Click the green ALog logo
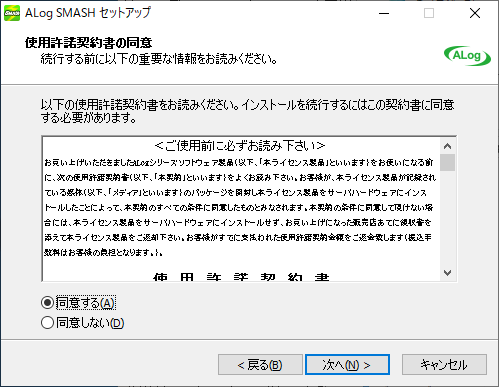The height and width of the screenshot is (387, 499). pyautogui.click(x=467, y=56)
